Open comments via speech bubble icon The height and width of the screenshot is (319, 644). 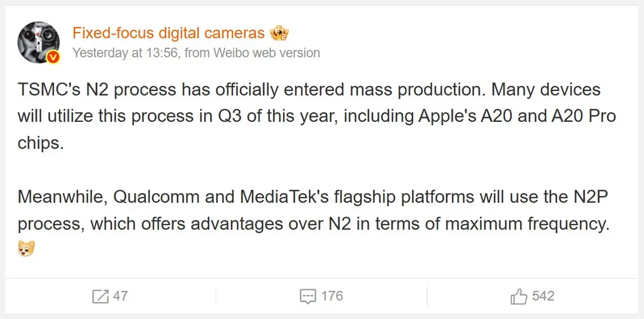coord(308,296)
